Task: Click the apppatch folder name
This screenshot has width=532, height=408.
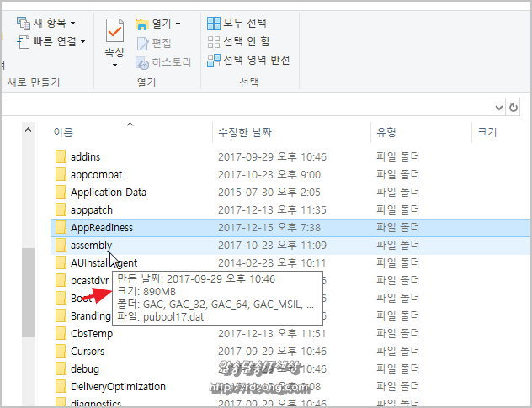Action: coord(92,210)
